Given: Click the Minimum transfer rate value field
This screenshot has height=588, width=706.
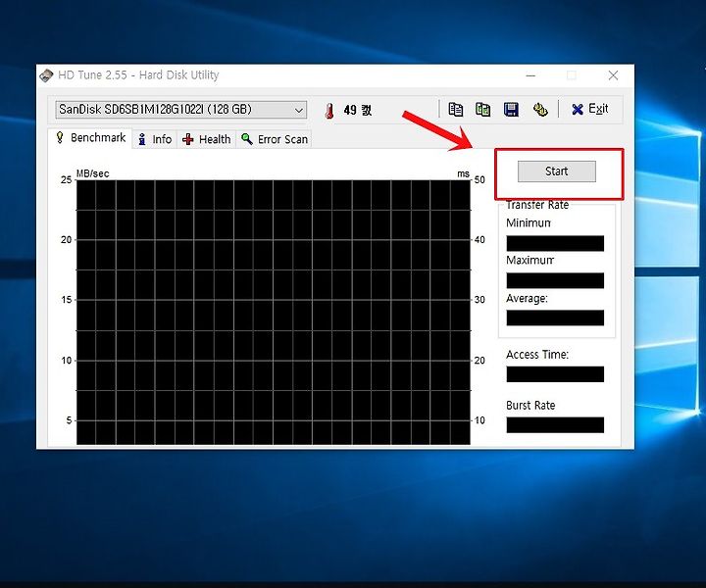Looking at the screenshot, I should click(x=555, y=243).
